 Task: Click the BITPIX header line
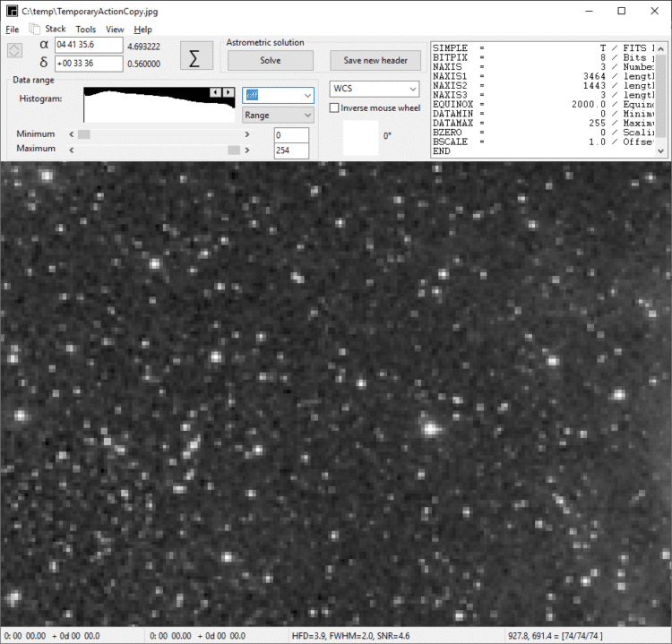click(544, 57)
